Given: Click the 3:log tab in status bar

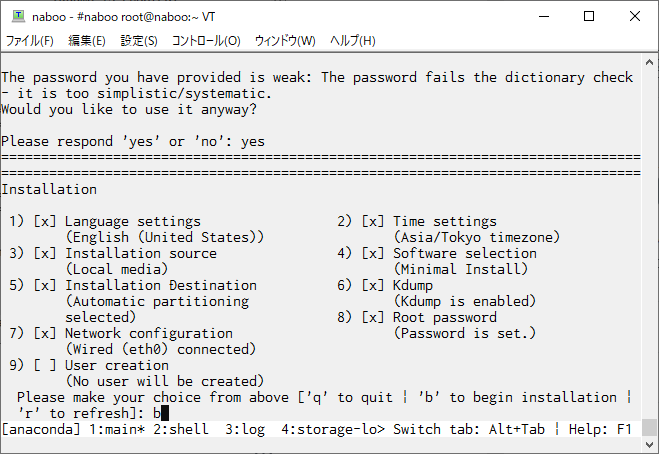Looking at the screenshot, I should click(245, 429).
